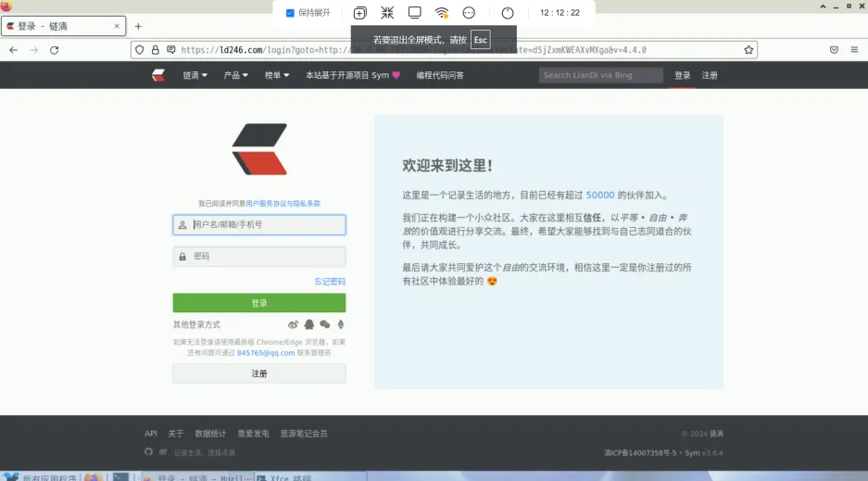The image size is (868, 481).
Task: Click the 忘记密码 link
Action: pyautogui.click(x=330, y=282)
